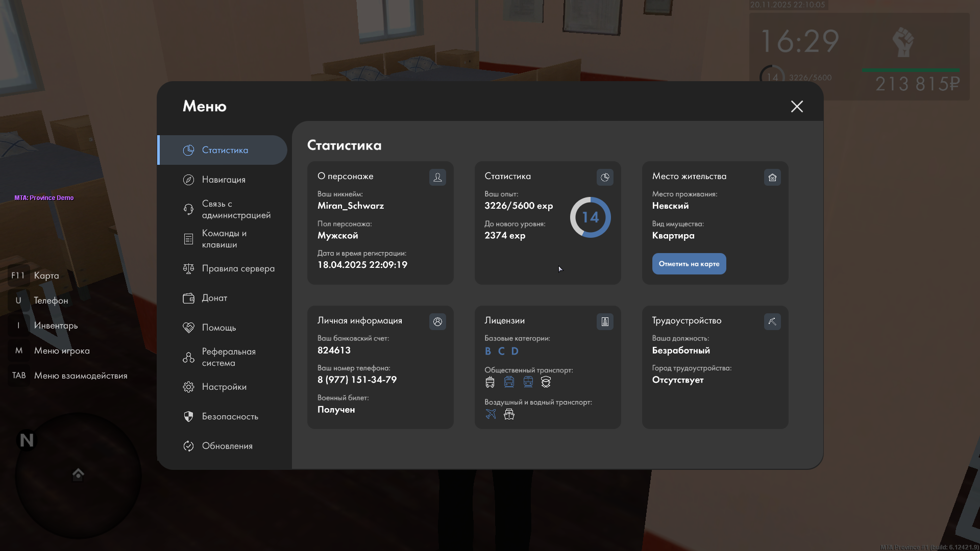Image resolution: width=980 pixels, height=551 pixels.
Task: Click the document icon on Лицензии card
Action: [605, 321]
